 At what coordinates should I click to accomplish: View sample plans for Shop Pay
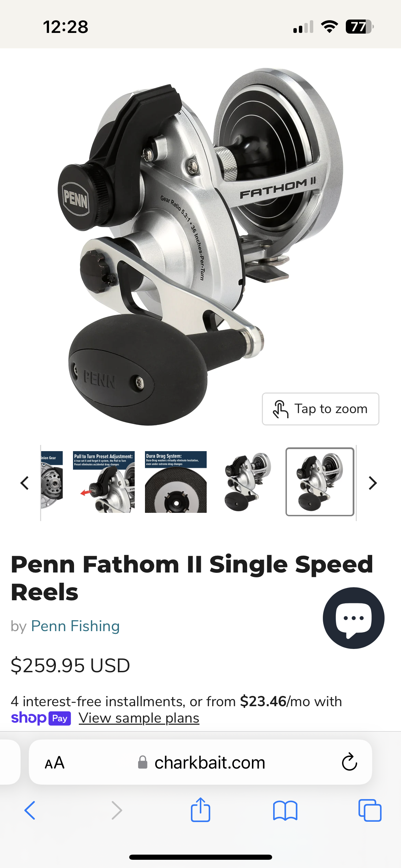139,718
